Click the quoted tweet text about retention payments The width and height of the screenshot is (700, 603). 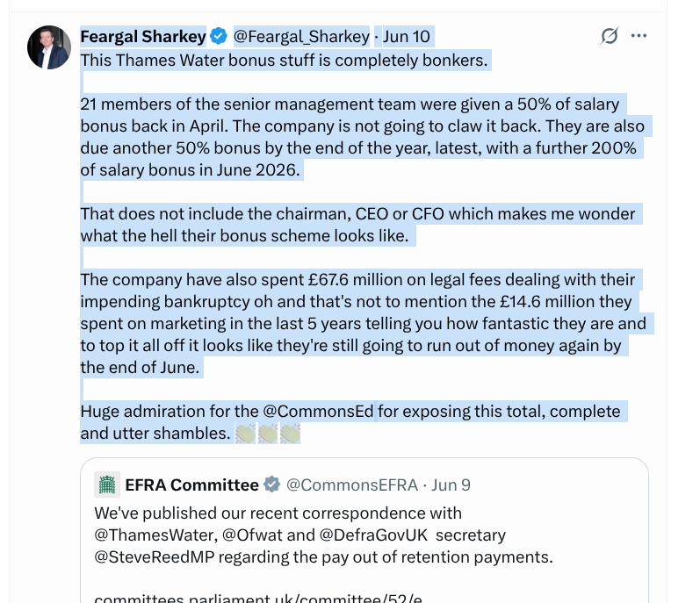pyautogui.click(x=324, y=535)
